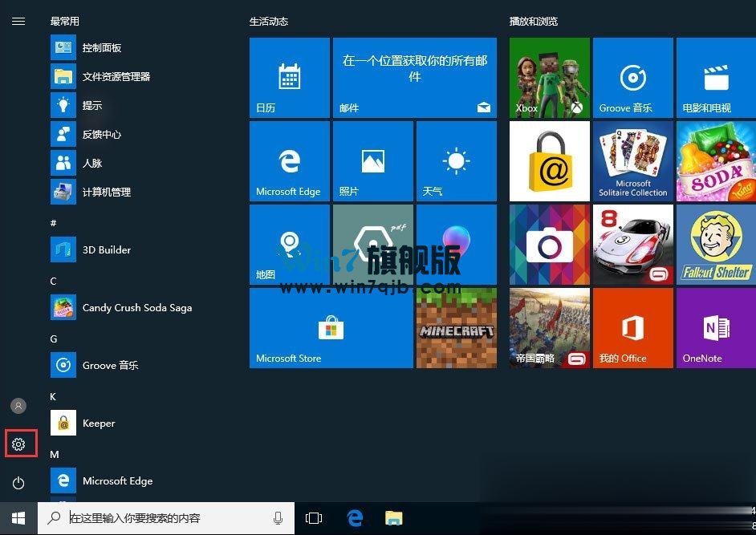Click the G letter header in app list
The height and width of the screenshot is (535, 756).
(x=54, y=338)
